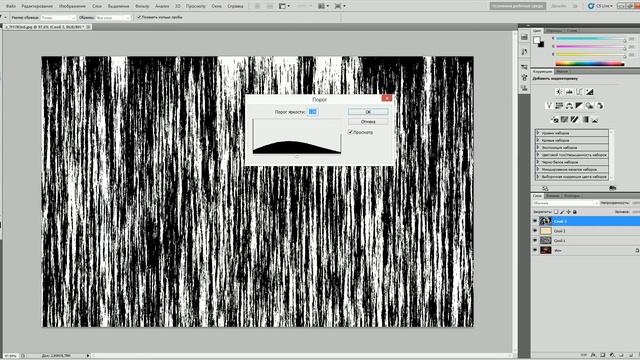Hide layer Слой 2 with its eye icon

pyautogui.click(x=535, y=231)
